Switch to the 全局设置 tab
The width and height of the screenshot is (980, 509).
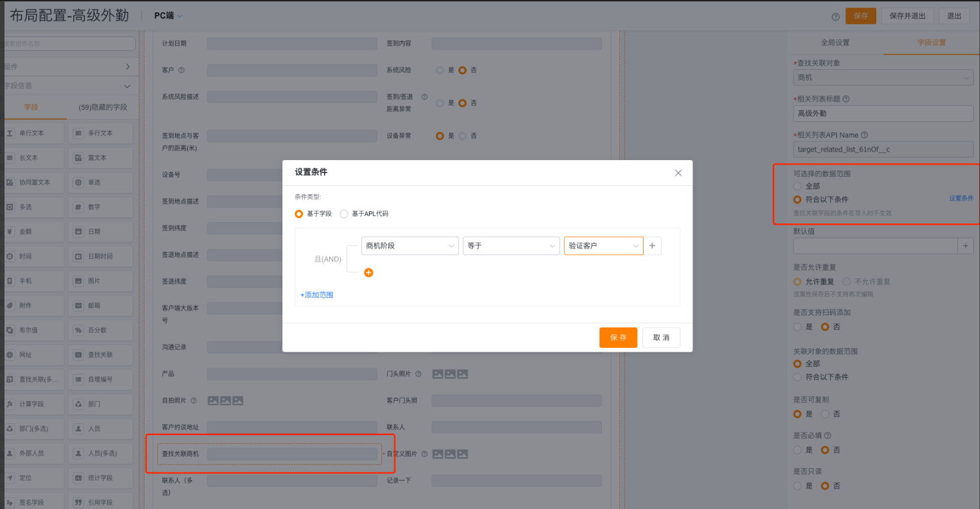click(835, 42)
